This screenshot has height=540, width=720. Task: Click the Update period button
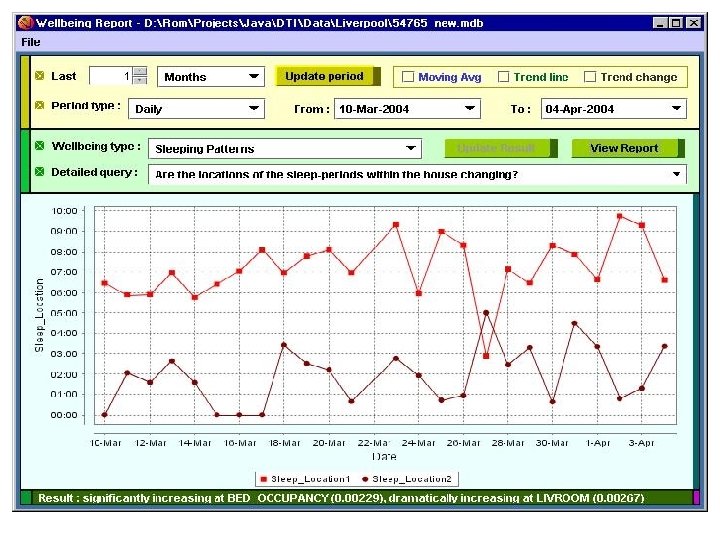coord(328,76)
